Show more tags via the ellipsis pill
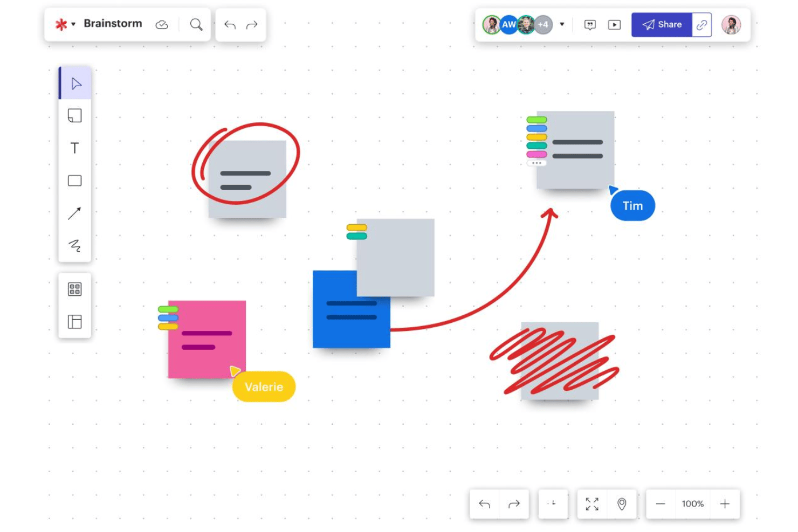Image resolution: width=798 pixels, height=532 pixels. tap(536, 163)
